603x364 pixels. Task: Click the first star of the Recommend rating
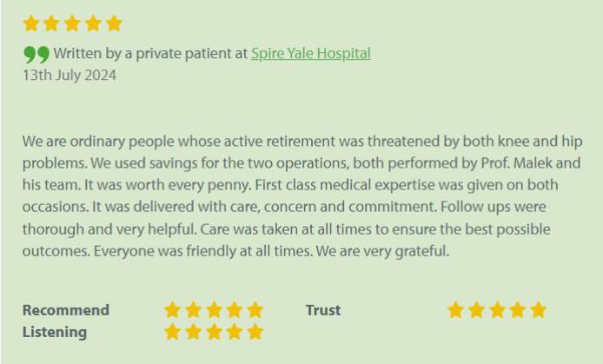(173, 310)
